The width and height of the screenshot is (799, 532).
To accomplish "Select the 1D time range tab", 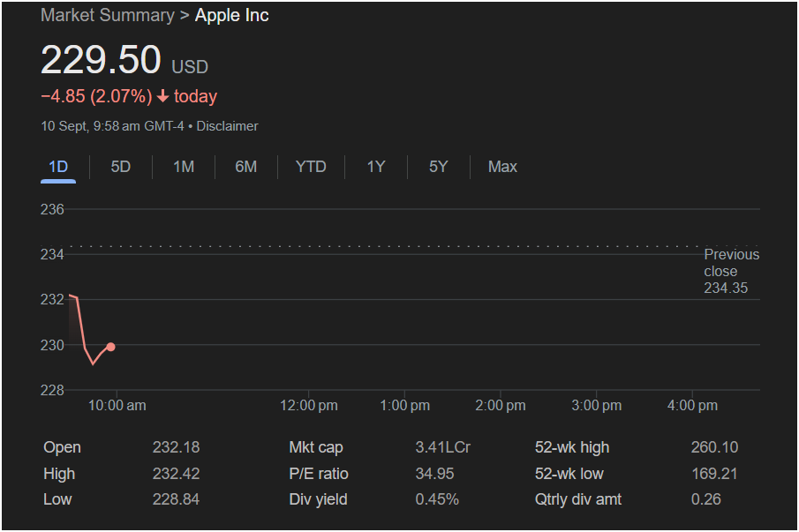I will coord(58,167).
